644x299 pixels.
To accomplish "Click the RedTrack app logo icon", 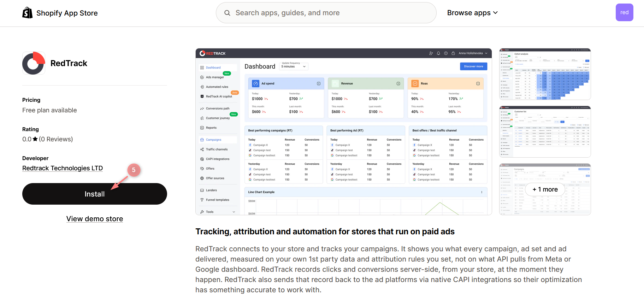I will pyautogui.click(x=34, y=63).
